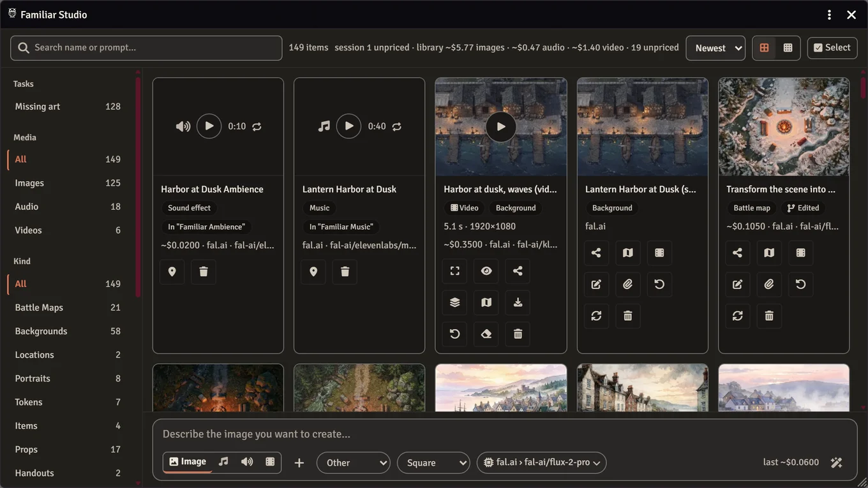Screen dimensions: 868x488
Task: Toggle the Select mode checkbox button
Action: pyautogui.click(x=832, y=48)
